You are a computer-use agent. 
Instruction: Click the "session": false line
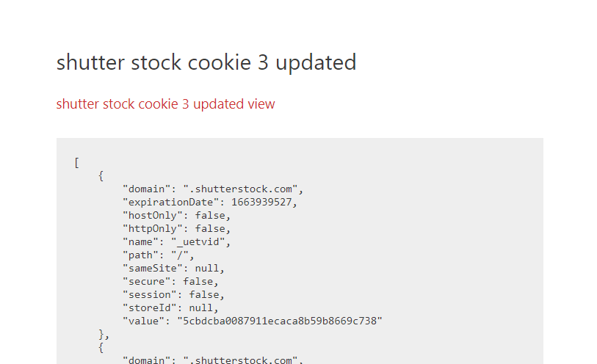point(173,295)
